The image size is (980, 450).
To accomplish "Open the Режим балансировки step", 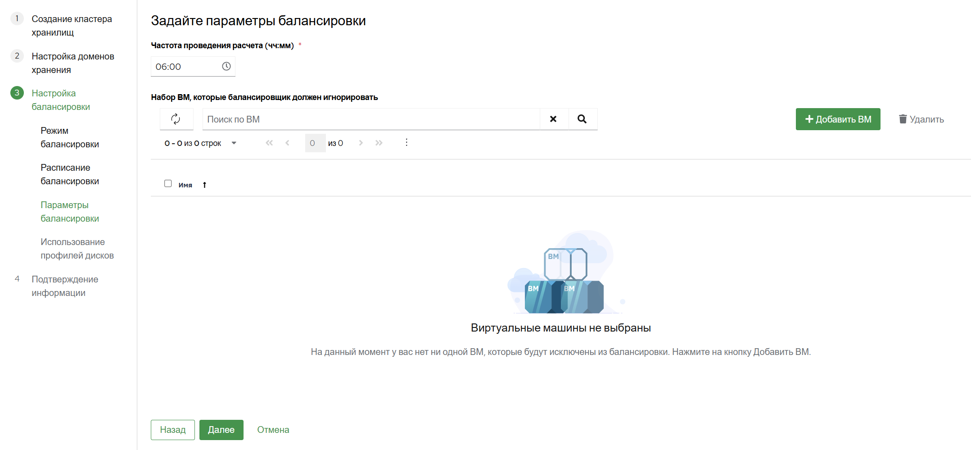I will point(70,137).
